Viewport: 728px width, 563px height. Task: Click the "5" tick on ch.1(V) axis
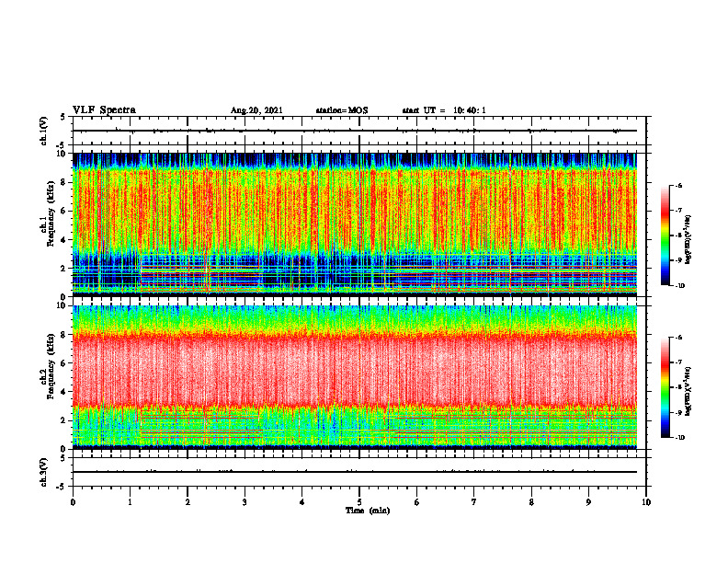(63, 117)
